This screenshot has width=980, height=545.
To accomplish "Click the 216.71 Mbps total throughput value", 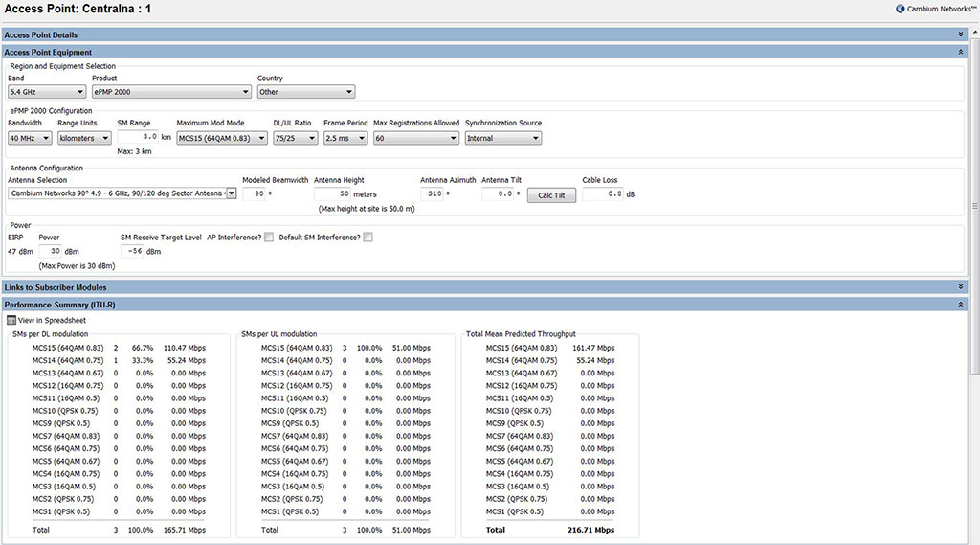I will 590,530.
